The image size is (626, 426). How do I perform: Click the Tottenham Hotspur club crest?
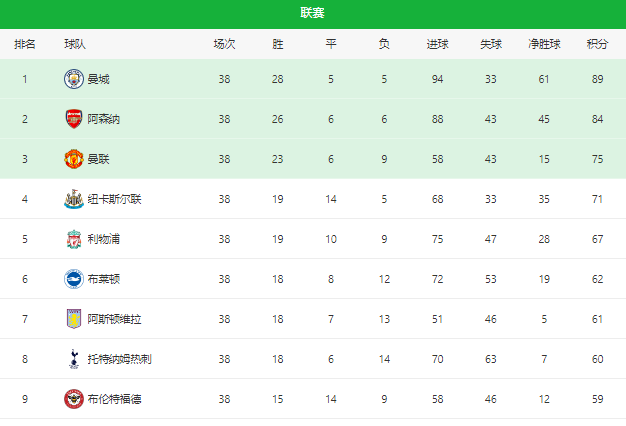74,359
